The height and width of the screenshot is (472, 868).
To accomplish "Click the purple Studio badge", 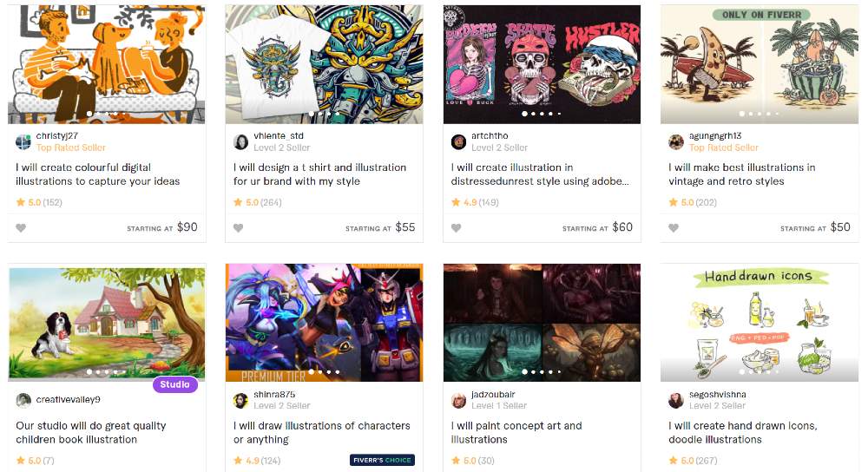I will pyautogui.click(x=175, y=384).
